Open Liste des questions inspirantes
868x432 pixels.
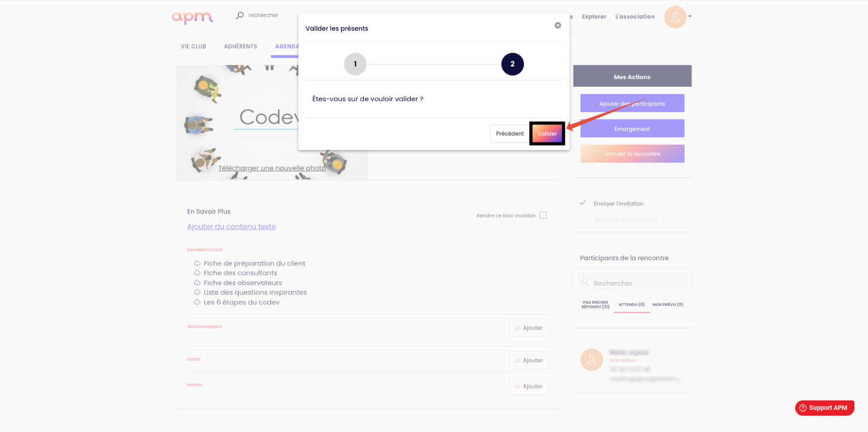tap(255, 293)
